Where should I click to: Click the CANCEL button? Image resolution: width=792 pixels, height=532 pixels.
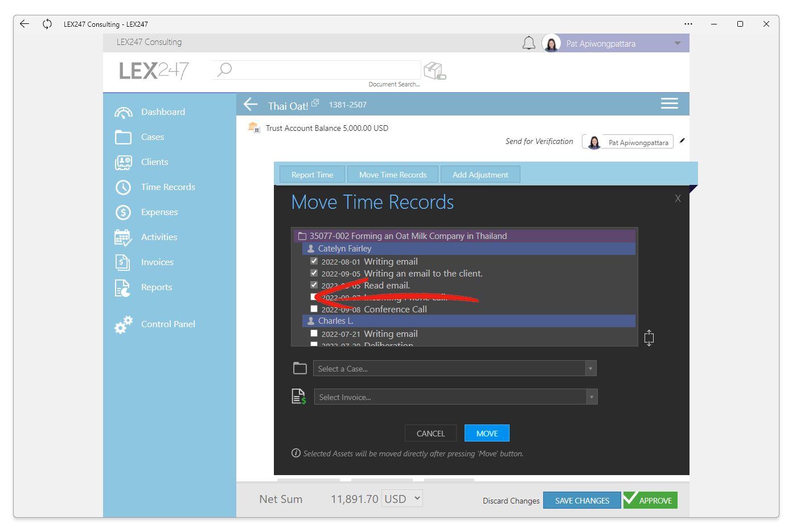(430, 434)
